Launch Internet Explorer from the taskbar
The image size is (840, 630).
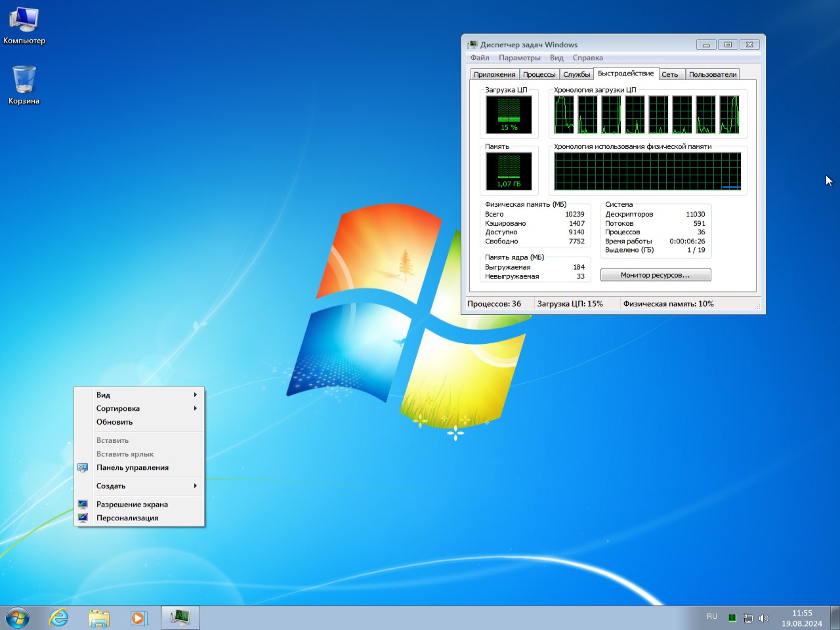(x=59, y=618)
